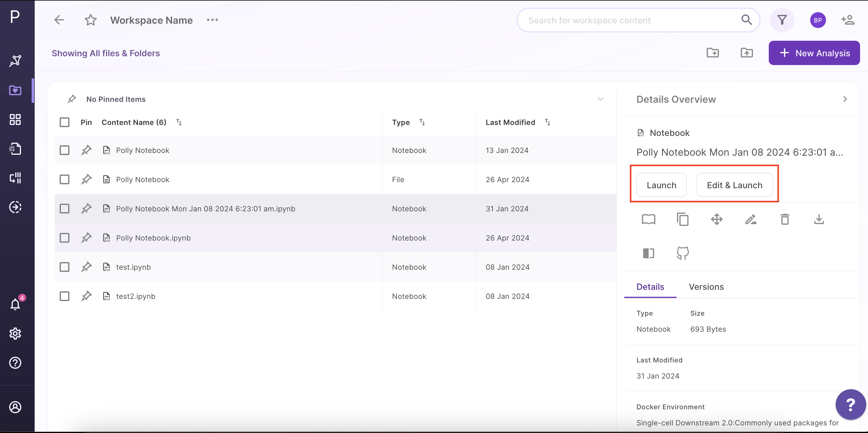Switch to the Versions tab
This screenshot has height=433, width=868.
pos(706,287)
